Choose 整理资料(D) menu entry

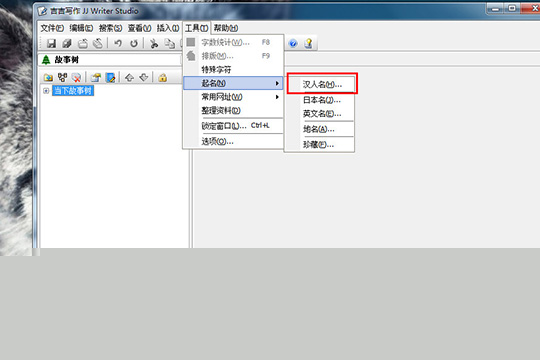click(x=233, y=111)
